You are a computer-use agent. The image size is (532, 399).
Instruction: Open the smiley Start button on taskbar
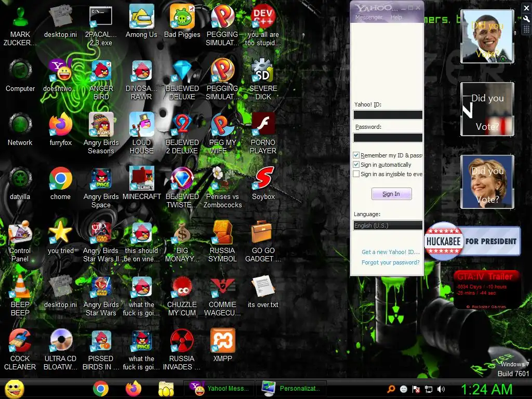coord(15,389)
